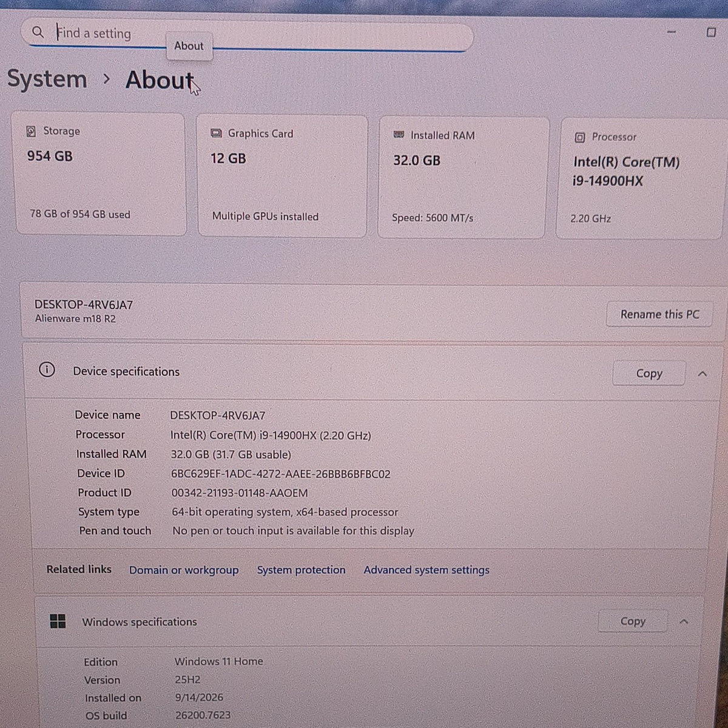The height and width of the screenshot is (728, 728).
Task: Collapse the Windows specifications section
Action: point(684,621)
